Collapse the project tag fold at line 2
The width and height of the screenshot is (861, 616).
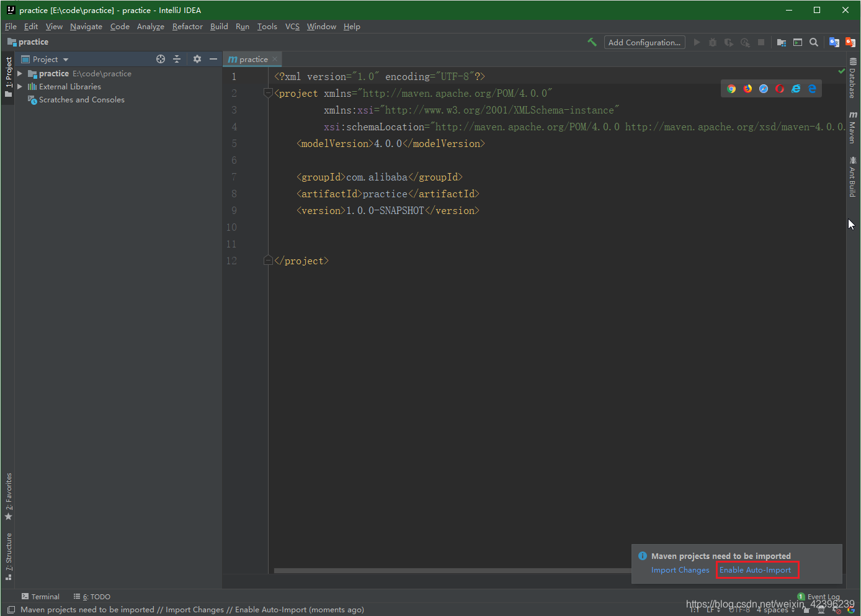coord(268,93)
